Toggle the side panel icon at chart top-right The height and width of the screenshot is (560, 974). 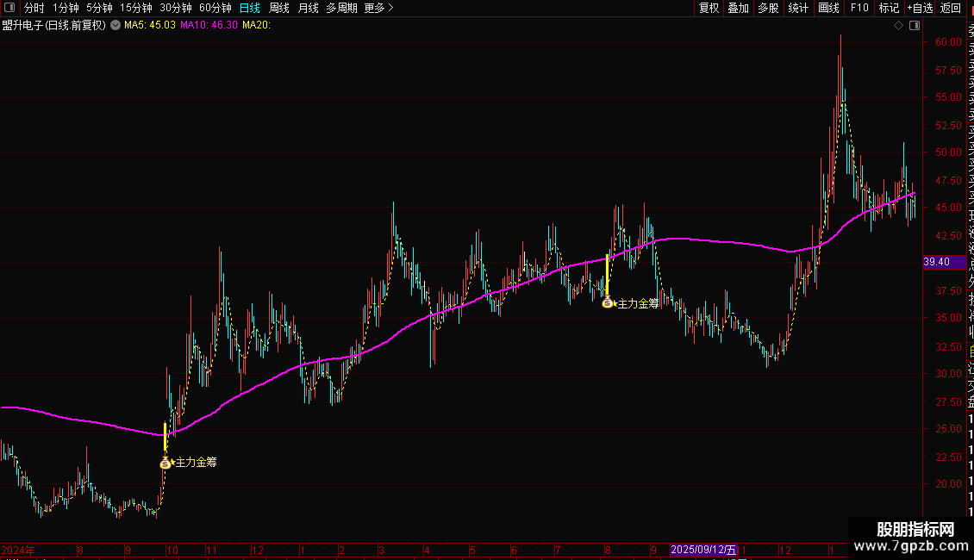point(915,25)
